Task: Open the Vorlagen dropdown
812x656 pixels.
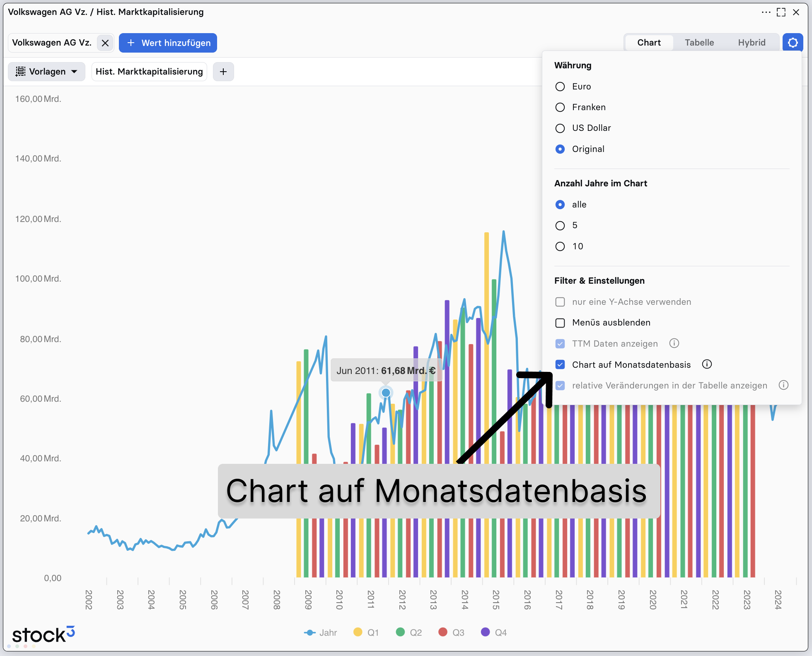Action: click(46, 72)
